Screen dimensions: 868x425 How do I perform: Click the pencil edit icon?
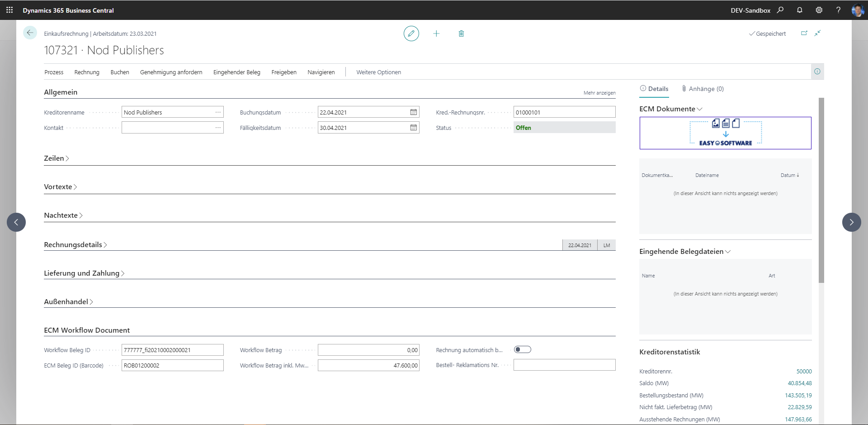pos(411,33)
